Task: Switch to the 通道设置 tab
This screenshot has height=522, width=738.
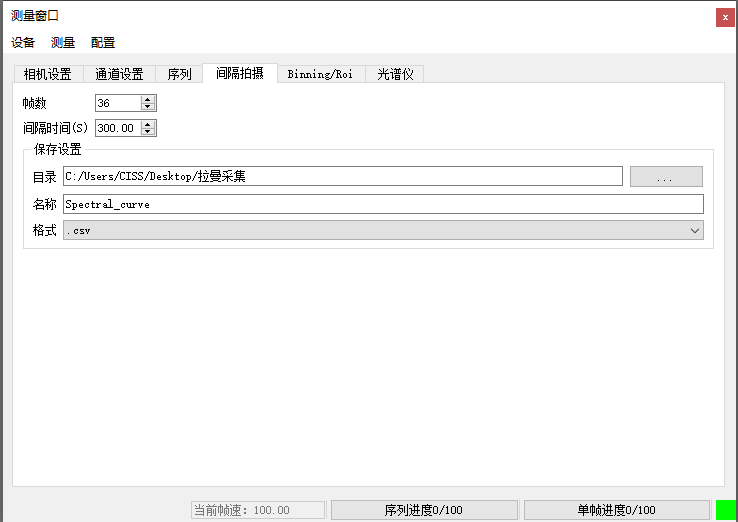Action: [x=119, y=74]
